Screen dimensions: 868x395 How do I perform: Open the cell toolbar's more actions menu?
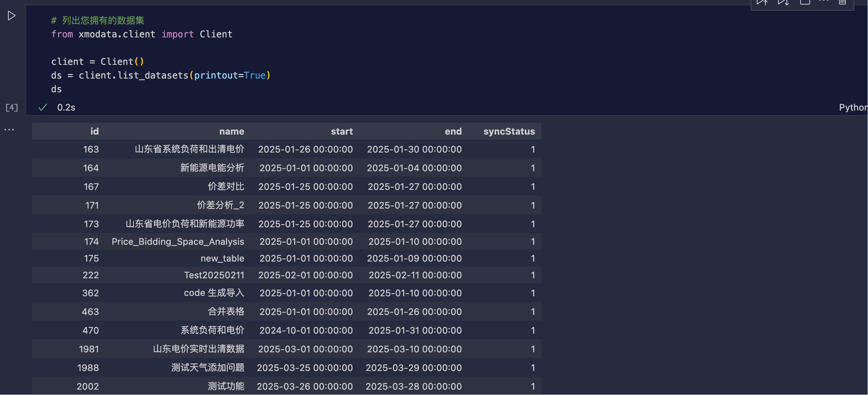(x=824, y=2)
